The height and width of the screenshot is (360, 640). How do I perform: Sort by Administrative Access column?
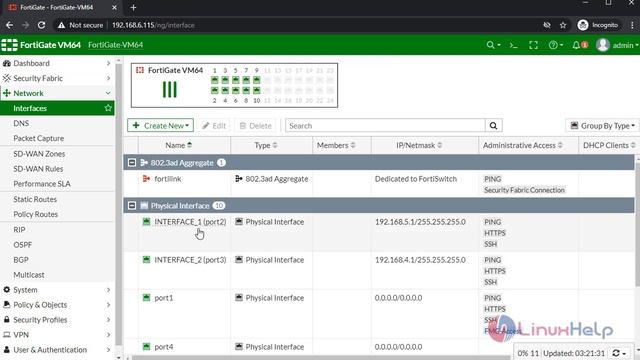point(523,145)
